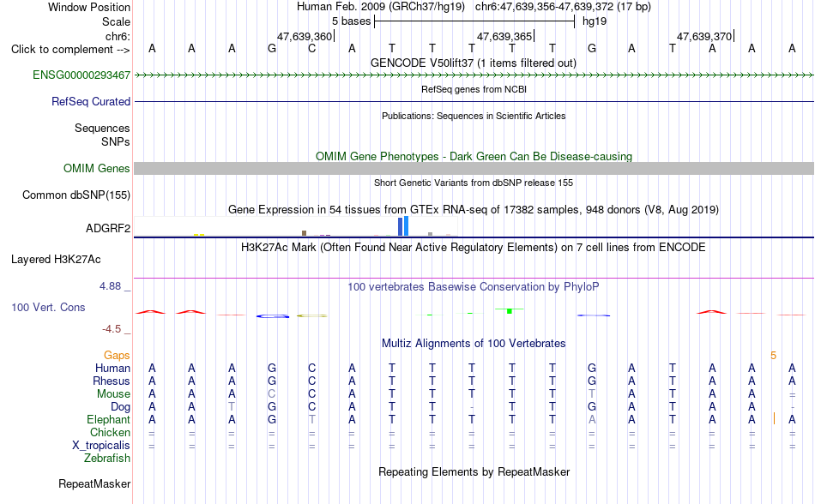
Task: Click the Window Position label
Action: point(89,7)
